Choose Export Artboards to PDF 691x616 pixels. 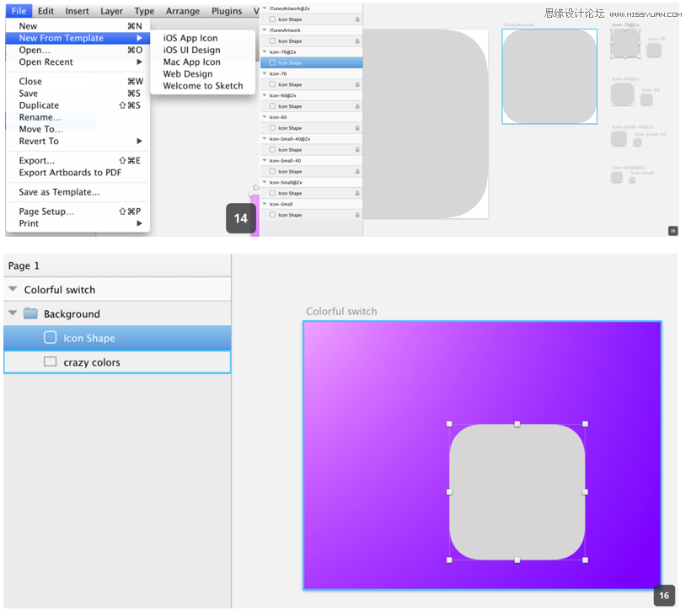coord(78,172)
